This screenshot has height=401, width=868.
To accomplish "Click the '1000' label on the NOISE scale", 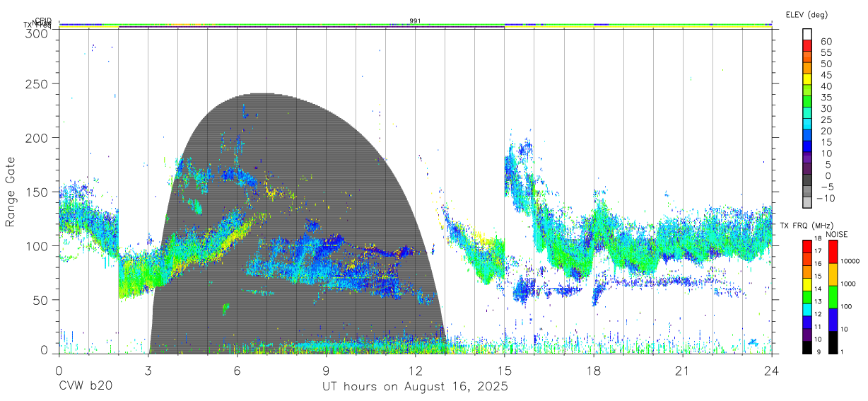I will 849,284.
